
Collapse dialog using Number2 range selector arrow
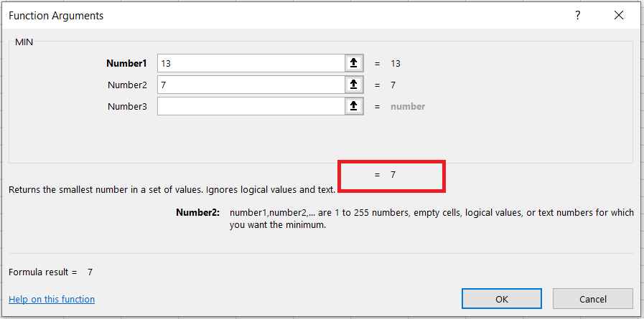click(x=353, y=85)
